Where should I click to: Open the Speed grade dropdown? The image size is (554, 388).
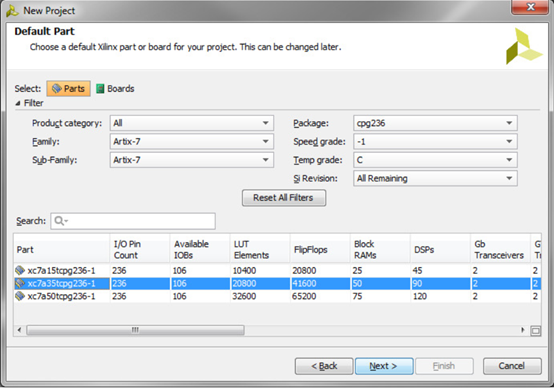click(x=435, y=141)
